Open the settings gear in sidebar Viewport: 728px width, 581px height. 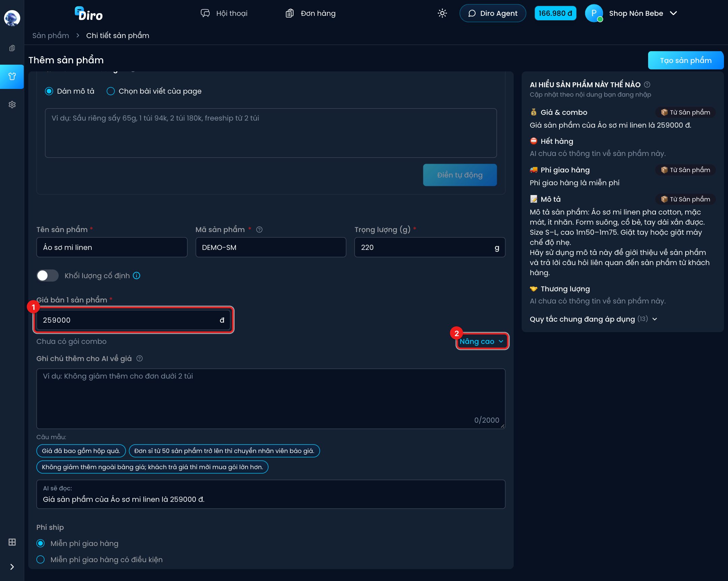(12, 105)
